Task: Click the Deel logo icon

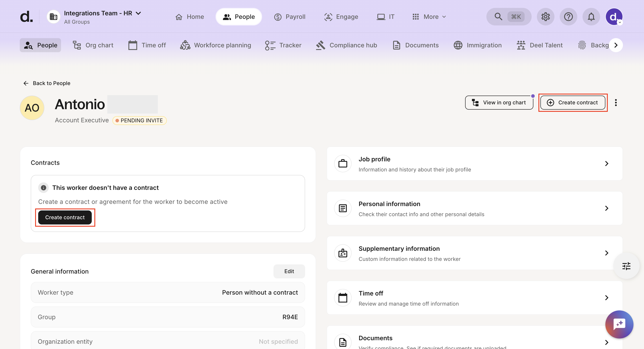Action: (26, 16)
